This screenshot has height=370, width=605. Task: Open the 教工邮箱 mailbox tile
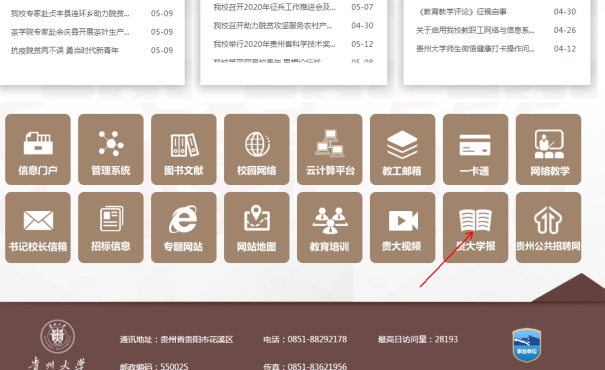point(402,149)
